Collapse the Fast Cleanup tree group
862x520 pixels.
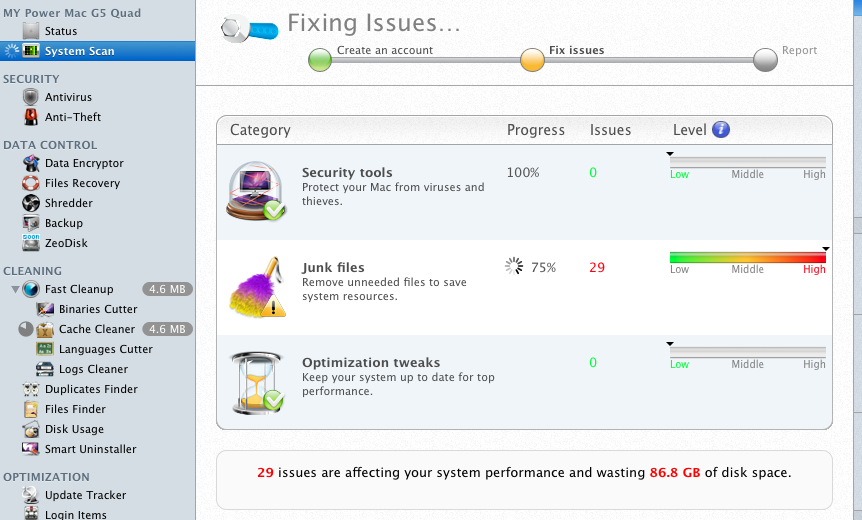click(x=15, y=289)
